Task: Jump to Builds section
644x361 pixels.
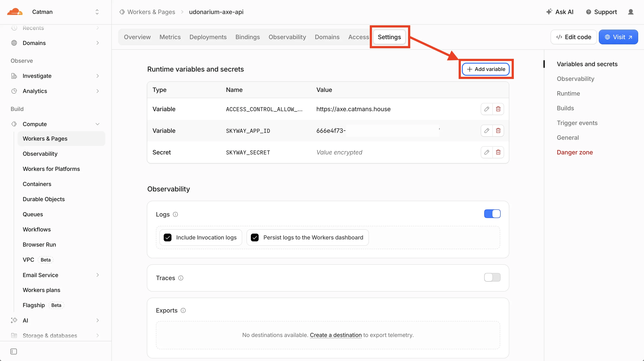Action: [x=565, y=108]
